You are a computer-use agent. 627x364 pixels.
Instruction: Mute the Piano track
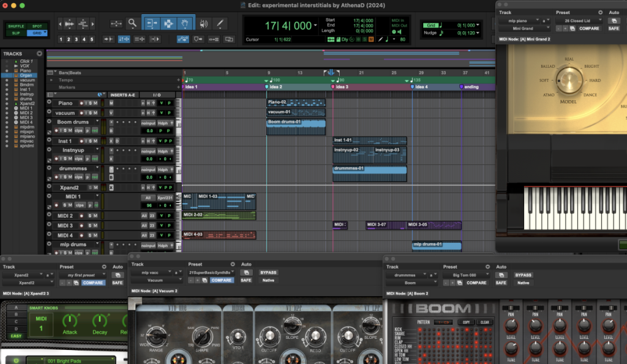[x=95, y=103]
